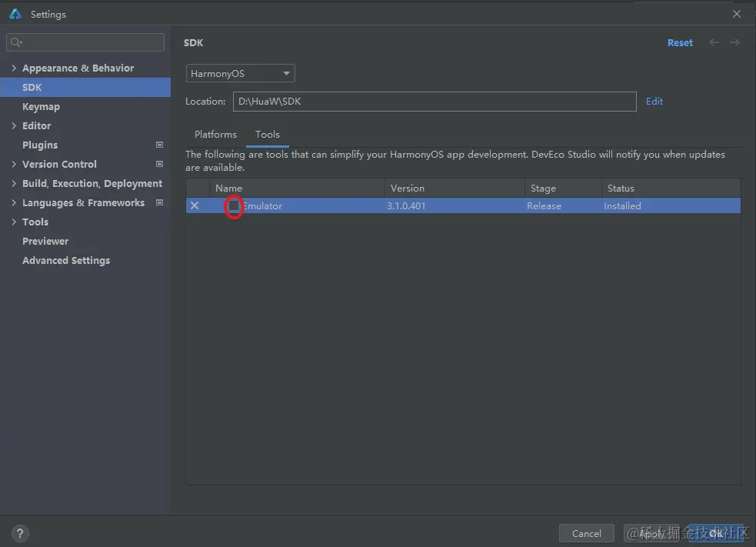Expand the Version Control section
The image size is (756, 547).
pos(14,165)
